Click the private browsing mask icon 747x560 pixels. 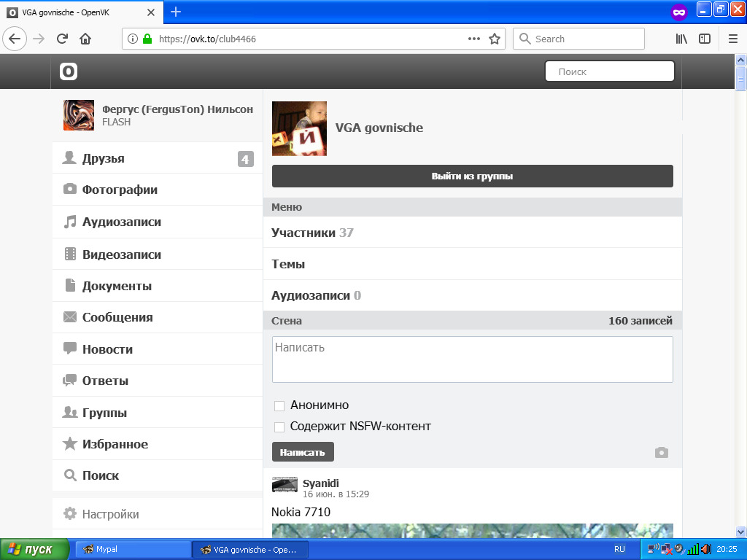[679, 12]
